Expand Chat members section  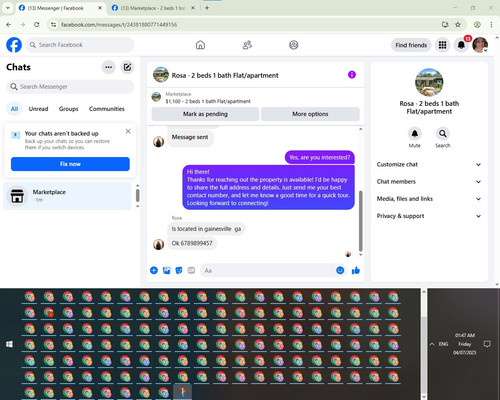point(429,182)
